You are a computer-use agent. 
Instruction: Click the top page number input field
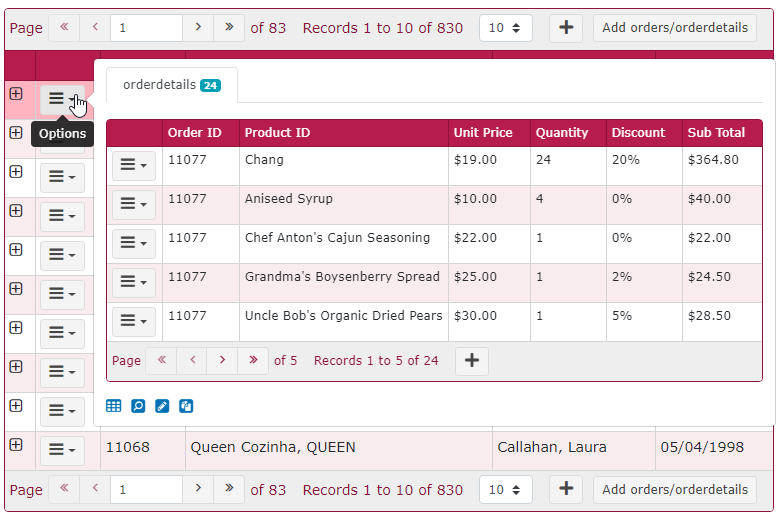pyautogui.click(x=146, y=28)
